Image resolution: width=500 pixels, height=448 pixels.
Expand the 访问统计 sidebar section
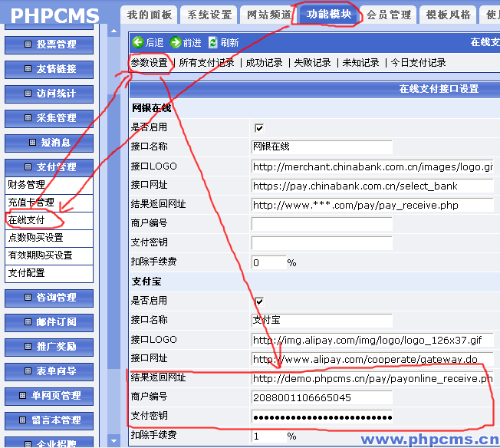(49, 94)
